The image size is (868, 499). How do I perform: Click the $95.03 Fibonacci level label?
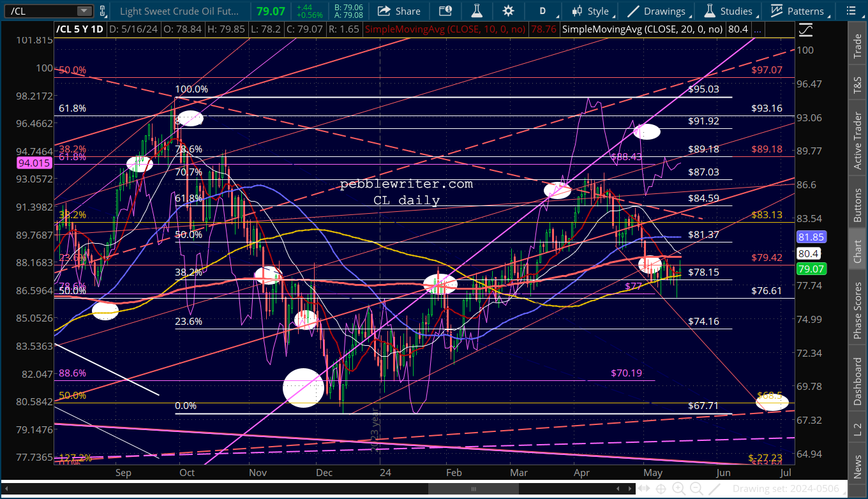pos(704,89)
